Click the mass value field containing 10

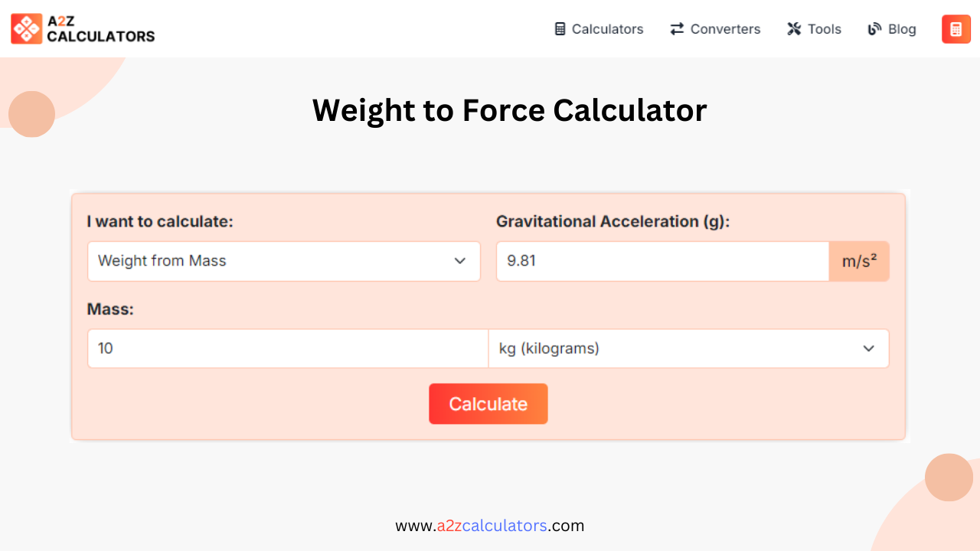coord(287,348)
